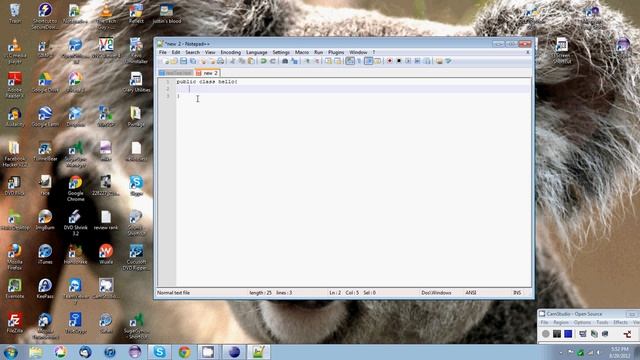The image size is (640, 360).
Task: Open the Settings menu
Action: point(281,52)
